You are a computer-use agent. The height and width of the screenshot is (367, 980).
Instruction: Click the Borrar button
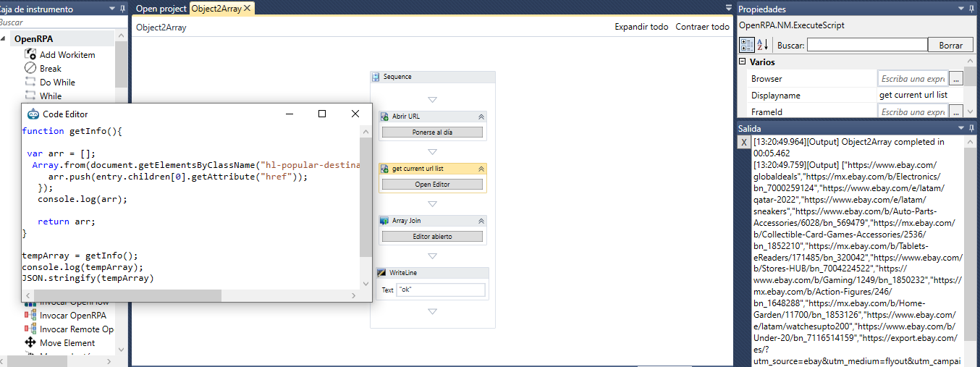coord(950,45)
